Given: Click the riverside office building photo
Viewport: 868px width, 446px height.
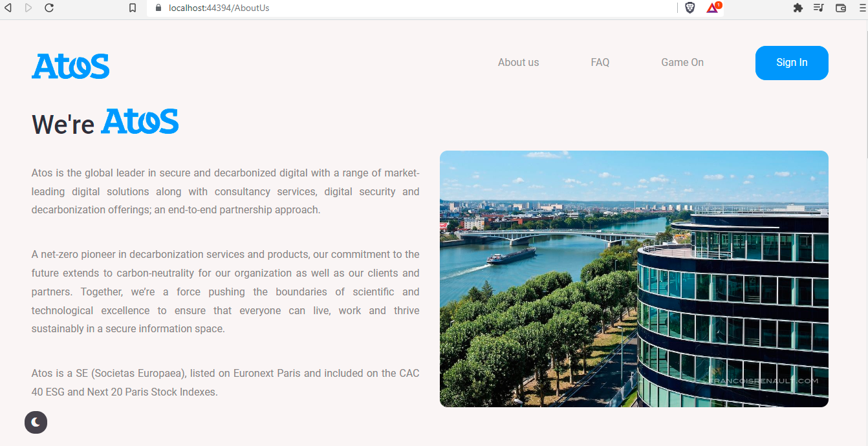Looking at the screenshot, I should coord(634,279).
